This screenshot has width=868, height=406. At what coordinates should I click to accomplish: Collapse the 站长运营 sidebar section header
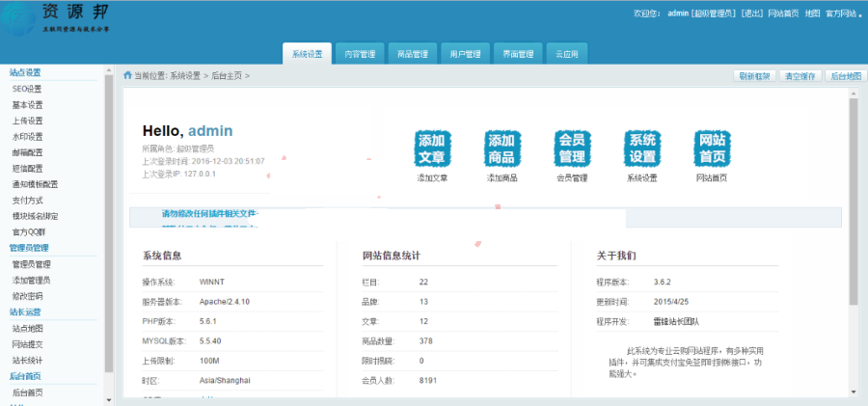25,311
